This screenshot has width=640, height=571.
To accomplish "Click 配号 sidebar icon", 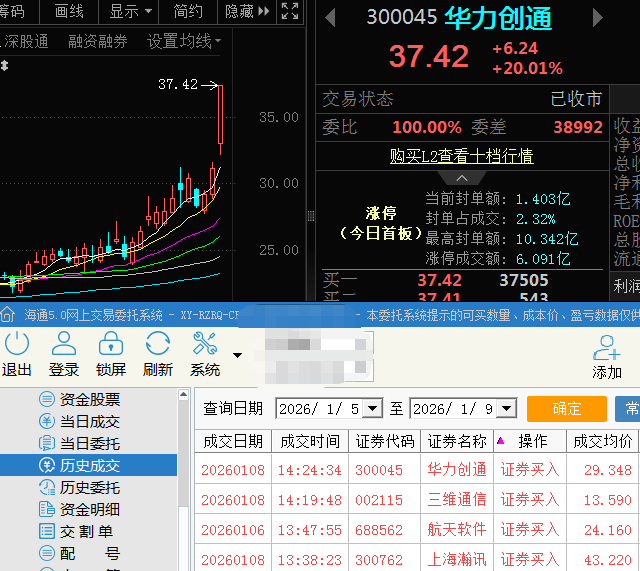I will pos(47,553).
